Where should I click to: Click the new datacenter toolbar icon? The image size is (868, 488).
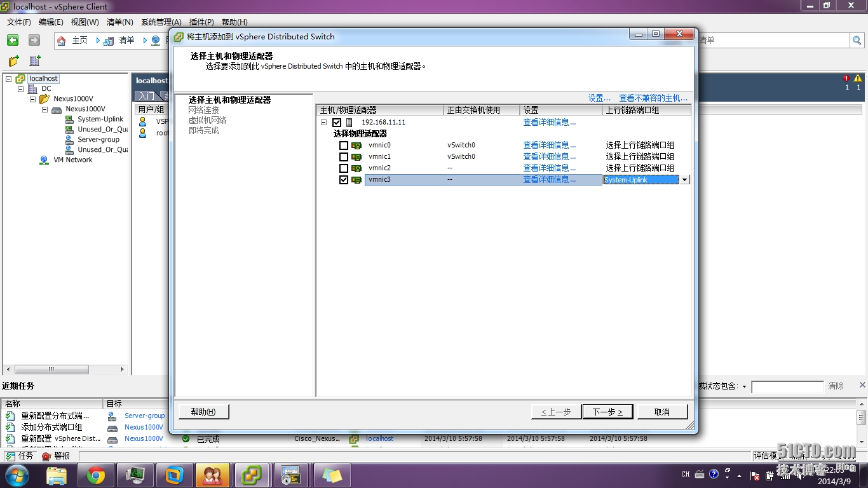[35, 61]
